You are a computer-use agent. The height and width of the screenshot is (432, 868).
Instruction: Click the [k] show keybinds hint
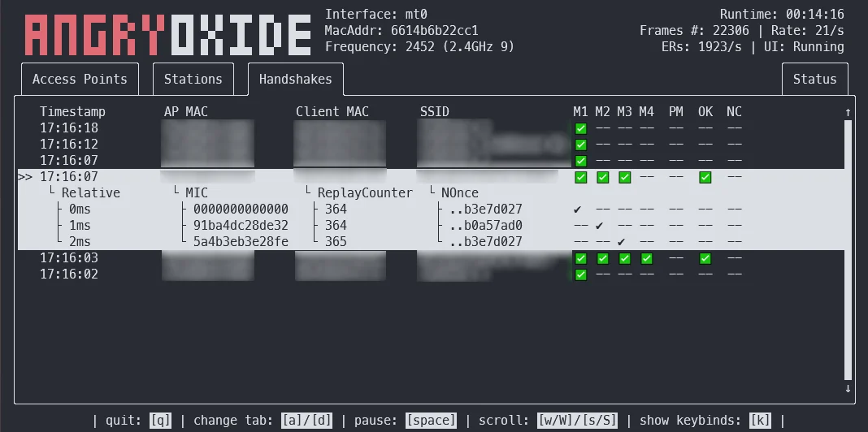coord(760,421)
